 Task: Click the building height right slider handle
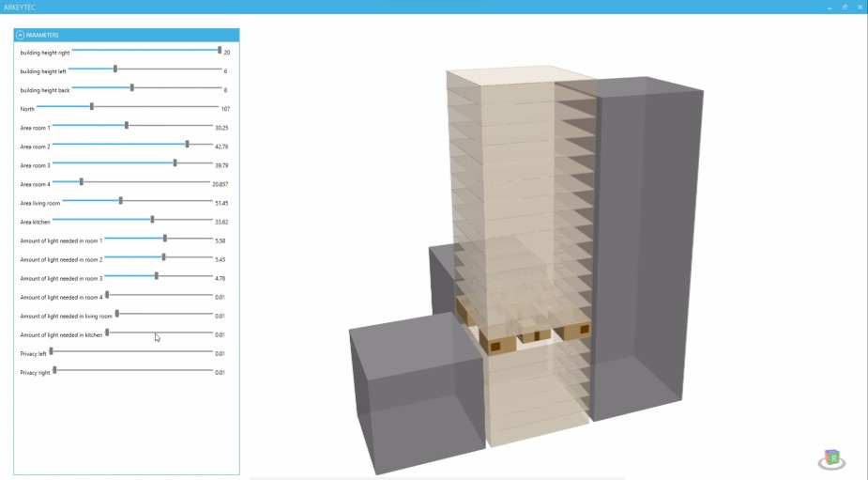click(x=220, y=51)
